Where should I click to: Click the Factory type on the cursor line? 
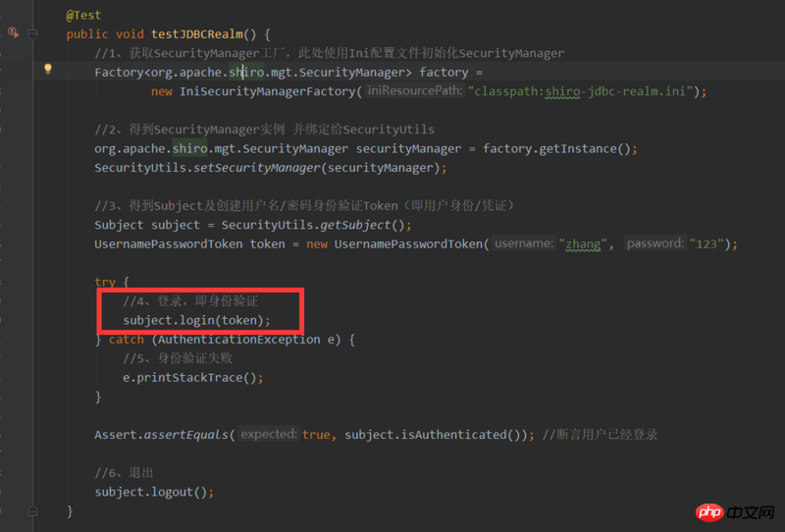119,73
